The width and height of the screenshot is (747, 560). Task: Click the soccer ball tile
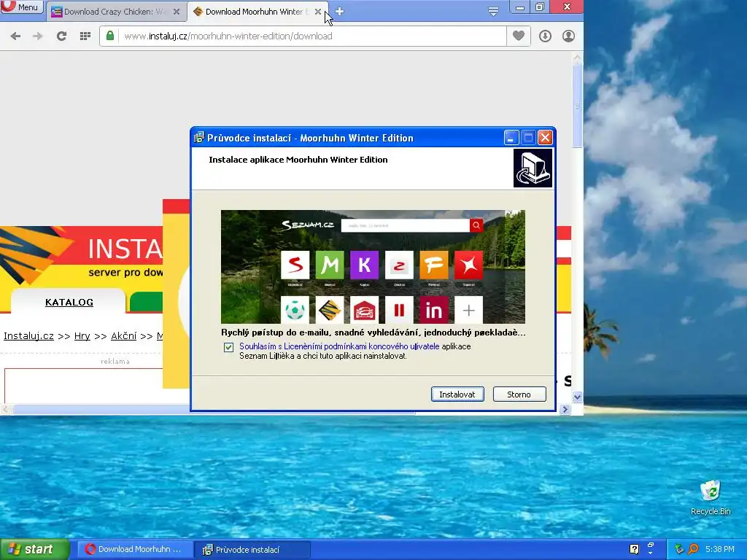295,310
